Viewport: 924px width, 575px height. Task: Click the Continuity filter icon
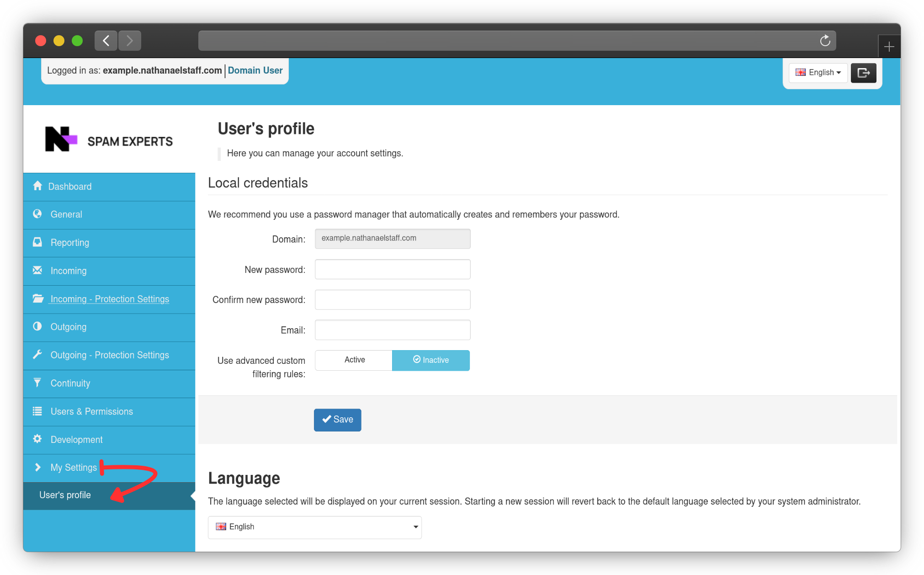pyautogui.click(x=37, y=383)
